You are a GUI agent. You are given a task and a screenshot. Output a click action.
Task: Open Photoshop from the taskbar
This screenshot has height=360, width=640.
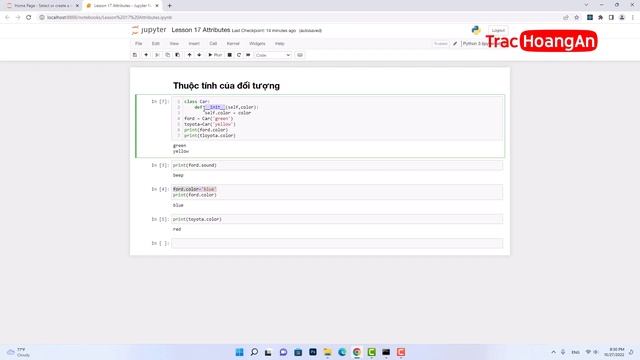[313, 352]
